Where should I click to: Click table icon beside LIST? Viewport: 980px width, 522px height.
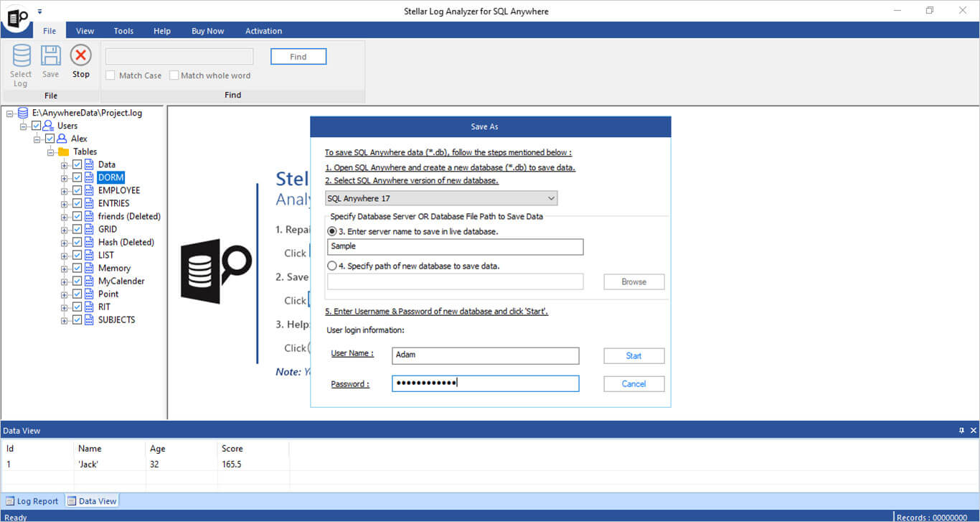pyautogui.click(x=89, y=255)
